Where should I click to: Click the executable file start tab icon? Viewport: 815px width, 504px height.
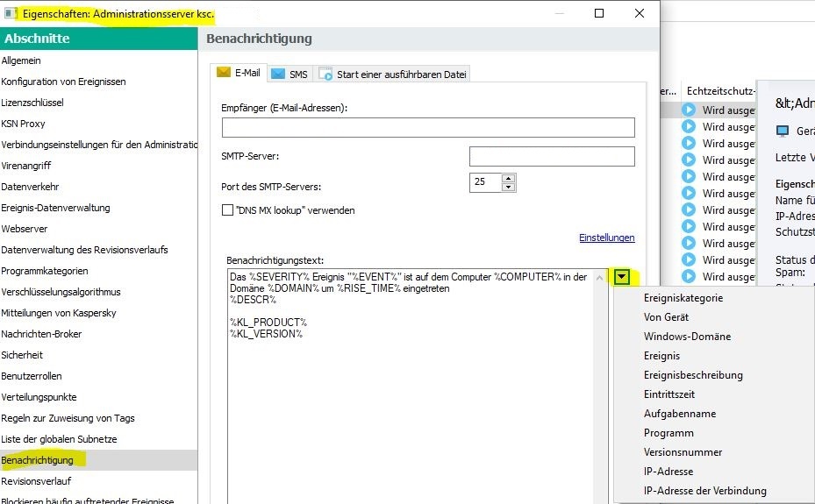pos(325,75)
